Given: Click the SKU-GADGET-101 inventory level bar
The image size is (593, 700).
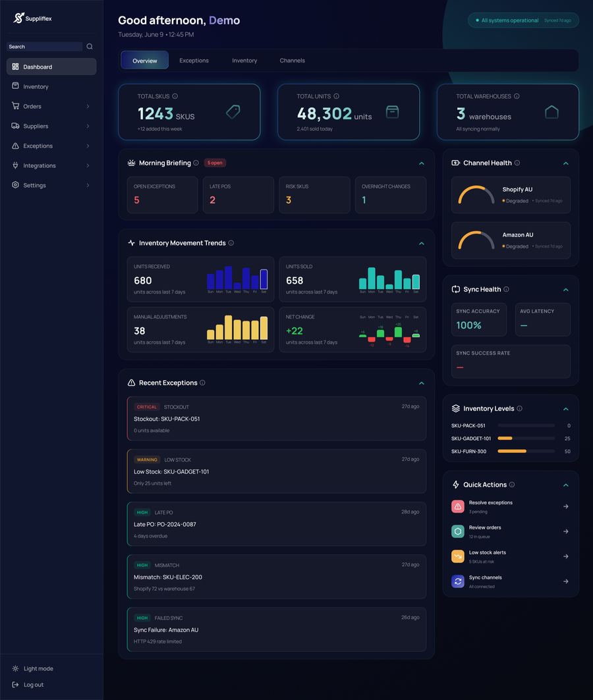Looking at the screenshot, I should pos(526,439).
